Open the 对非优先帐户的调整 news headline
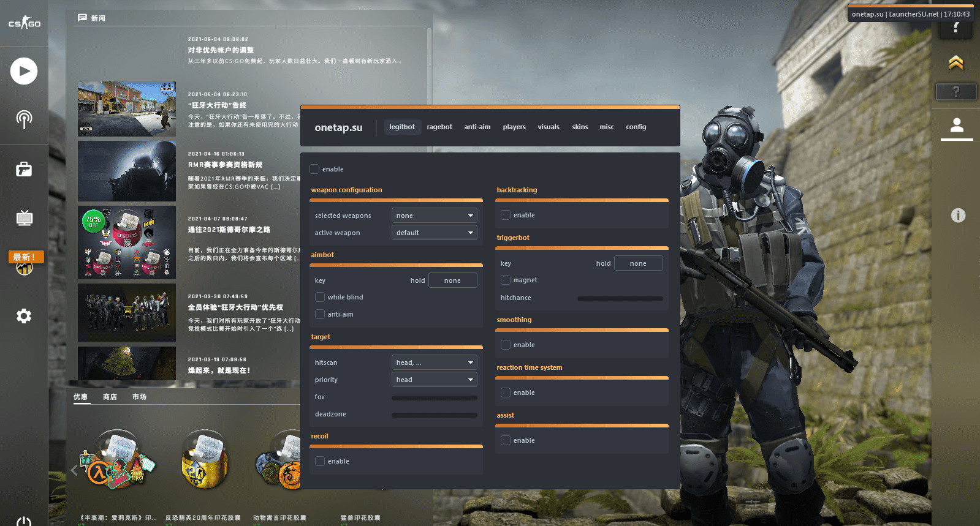 (x=221, y=50)
